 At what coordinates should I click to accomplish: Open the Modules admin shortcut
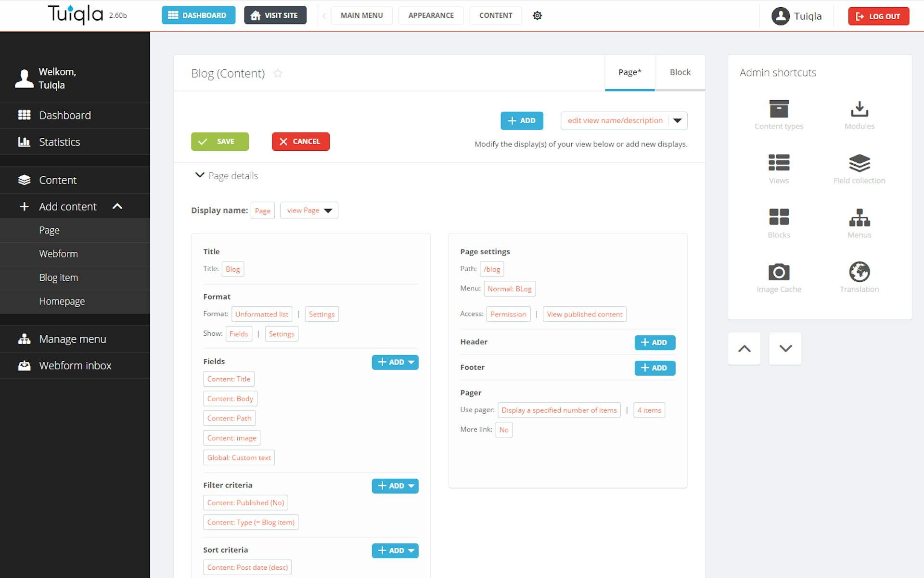pos(859,115)
